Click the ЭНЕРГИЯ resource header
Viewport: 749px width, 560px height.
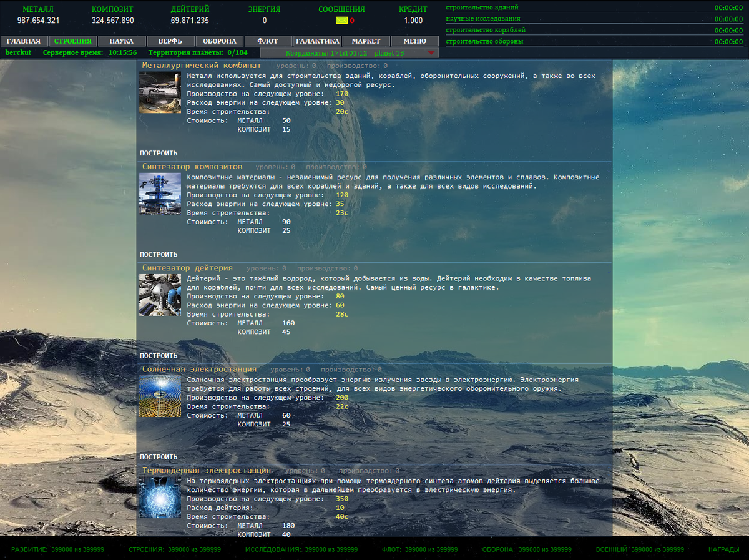264,10
